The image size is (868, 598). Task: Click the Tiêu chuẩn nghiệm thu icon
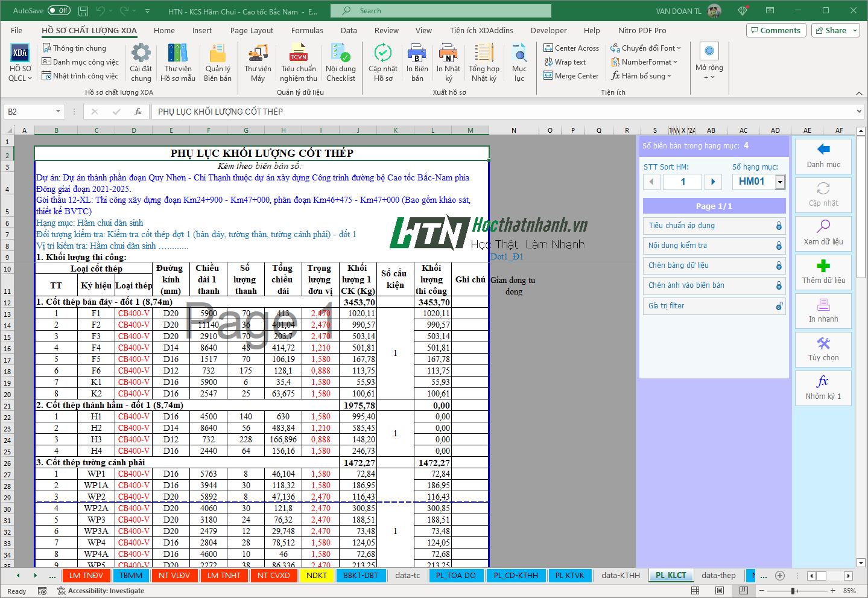pos(298,62)
